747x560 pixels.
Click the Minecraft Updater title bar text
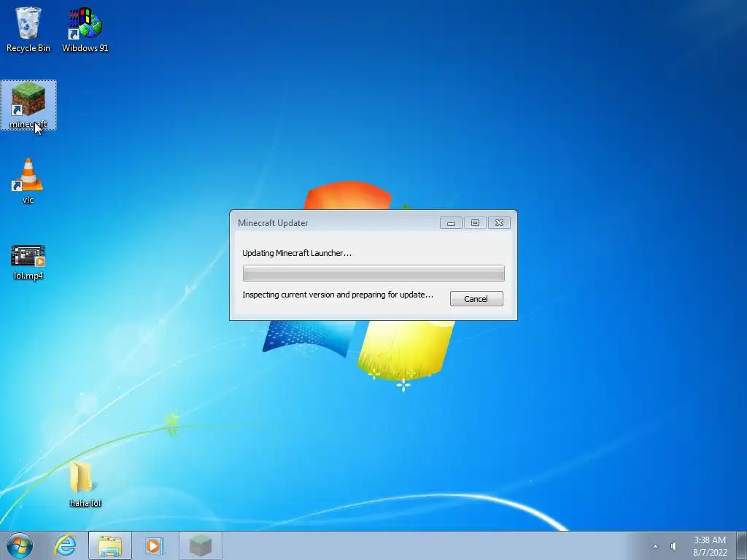point(273,223)
